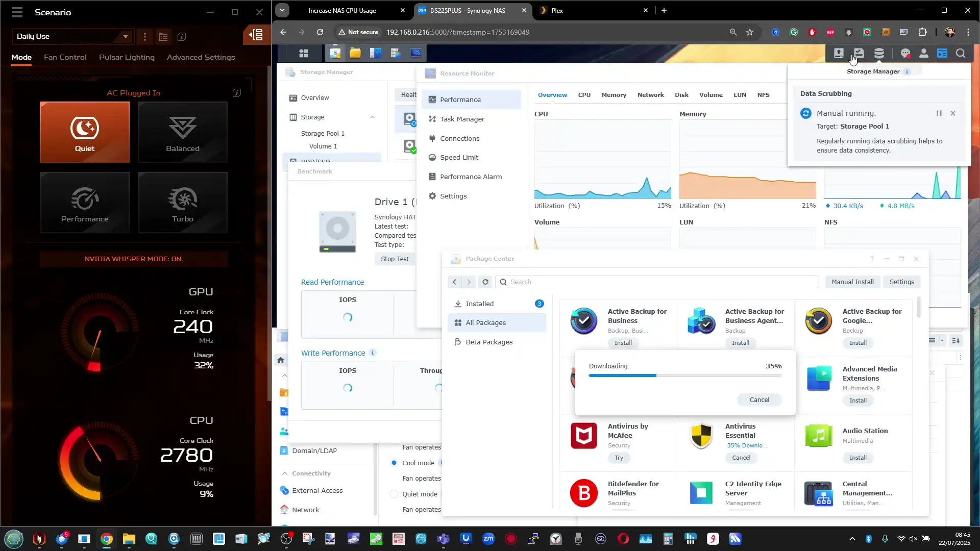Choose Cool mode fan radio button
Image resolution: width=980 pixels, height=551 pixels.
coord(394,463)
